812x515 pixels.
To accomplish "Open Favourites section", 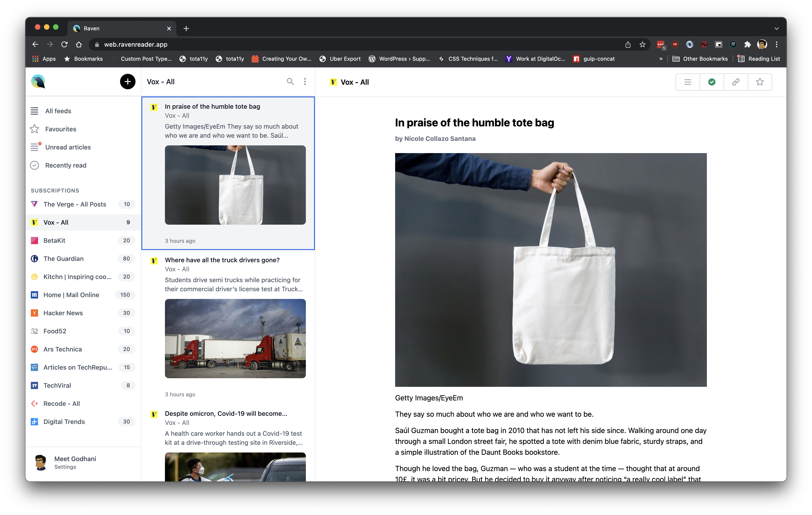I will click(x=83, y=129).
